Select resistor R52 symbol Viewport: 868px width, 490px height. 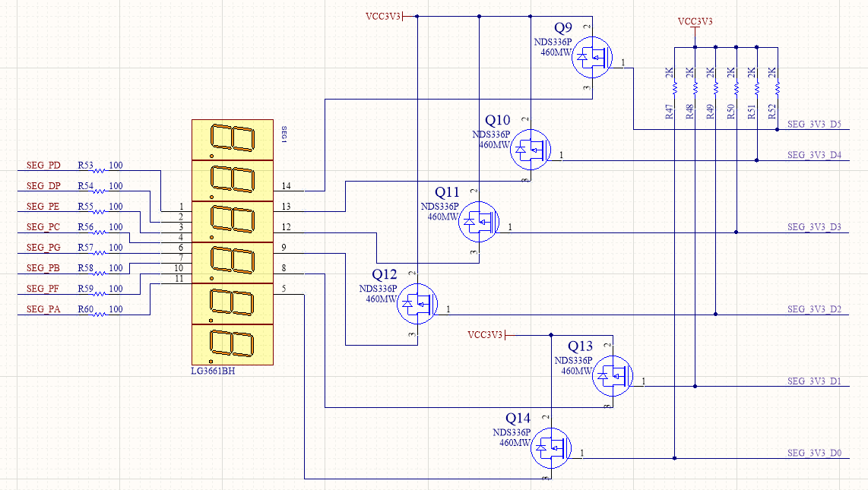(778, 87)
